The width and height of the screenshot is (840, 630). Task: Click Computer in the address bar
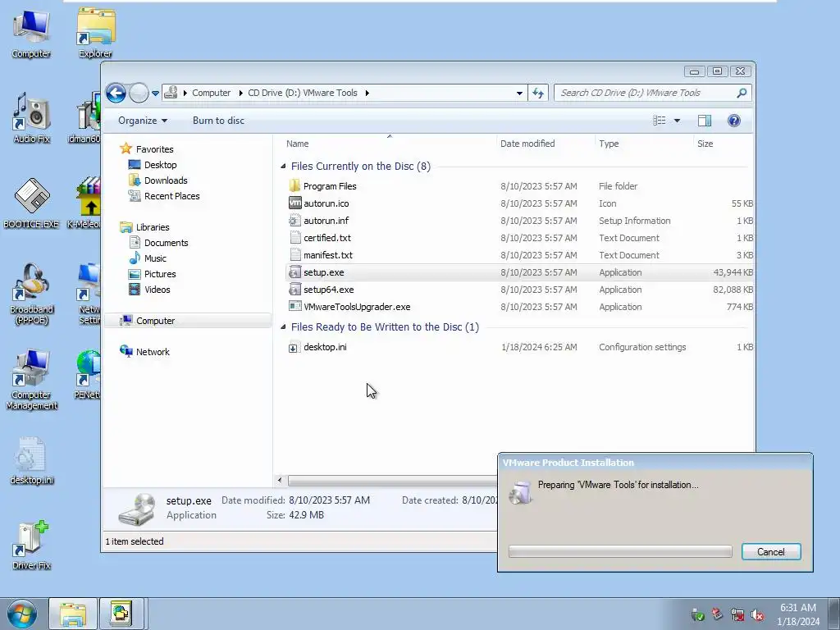pos(211,93)
